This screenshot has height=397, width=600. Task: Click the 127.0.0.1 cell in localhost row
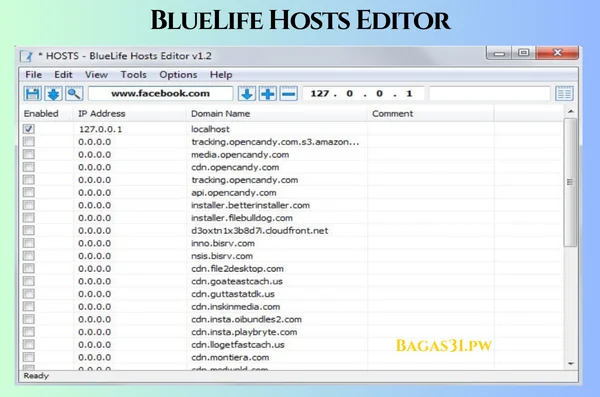(x=100, y=129)
